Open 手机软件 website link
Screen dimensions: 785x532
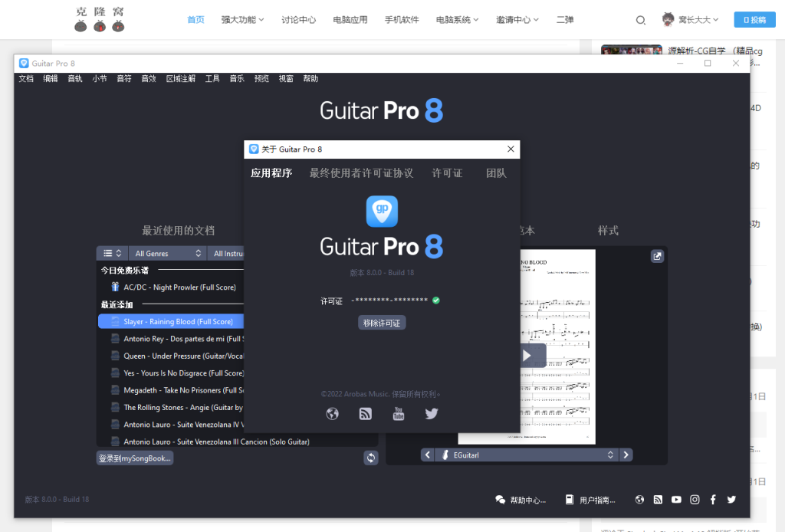pos(402,19)
